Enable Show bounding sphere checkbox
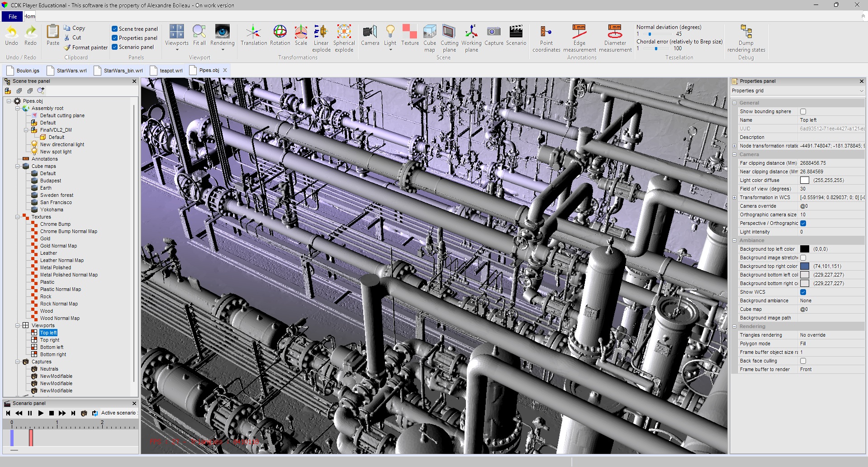Viewport: 868px width, 467px height. click(803, 111)
